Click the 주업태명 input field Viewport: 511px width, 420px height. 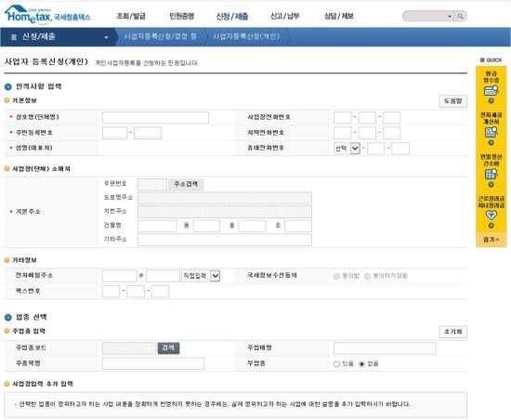coord(385,348)
